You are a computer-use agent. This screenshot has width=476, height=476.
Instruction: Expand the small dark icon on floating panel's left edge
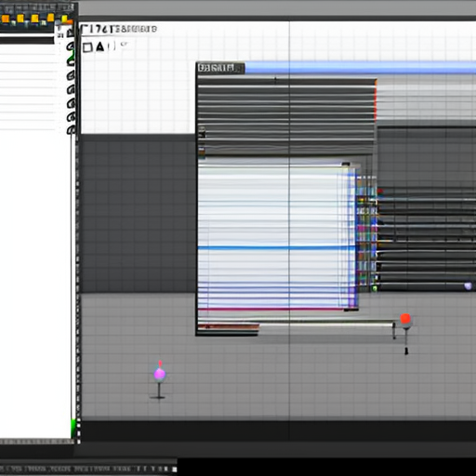[202, 132]
